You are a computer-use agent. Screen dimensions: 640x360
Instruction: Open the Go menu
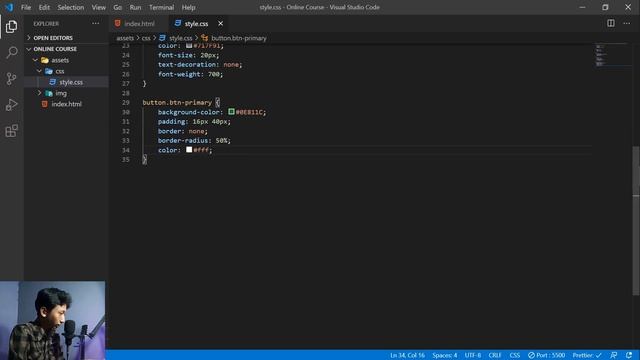[x=118, y=7]
